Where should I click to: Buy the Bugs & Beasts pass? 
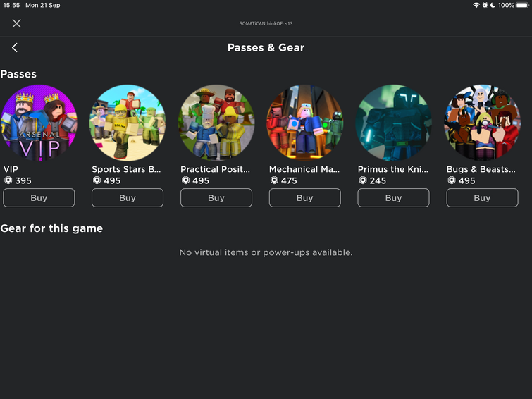pyautogui.click(x=482, y=197)
